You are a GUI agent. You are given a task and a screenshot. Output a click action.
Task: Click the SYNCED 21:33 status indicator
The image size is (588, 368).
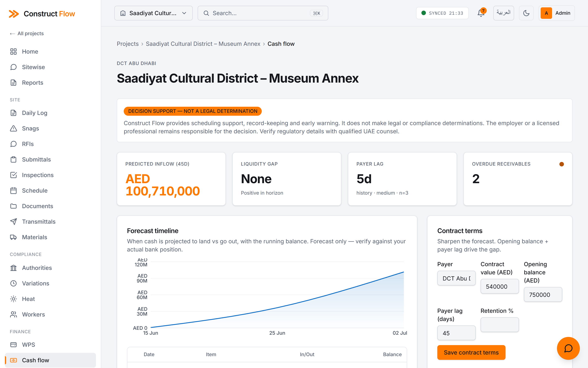coord(442,13)
